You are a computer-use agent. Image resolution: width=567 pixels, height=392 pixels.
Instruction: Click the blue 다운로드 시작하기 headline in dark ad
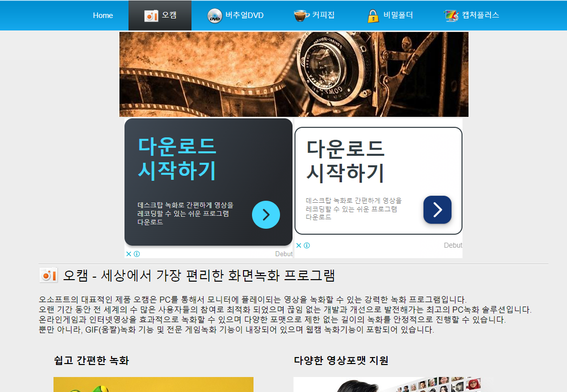[177, 158]
